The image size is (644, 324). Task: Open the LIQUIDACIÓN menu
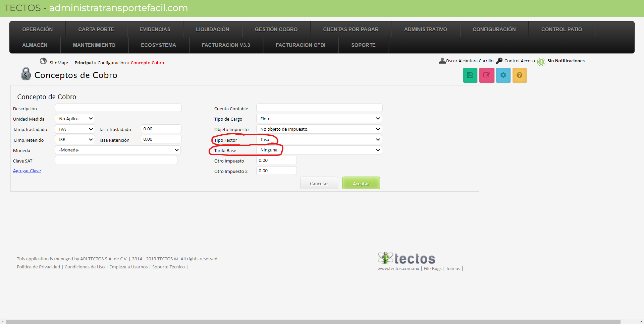click(212, 29)
